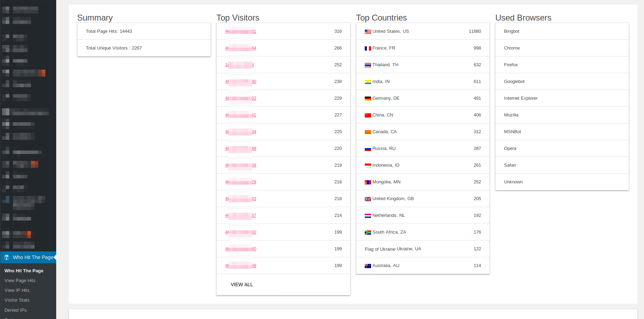The width and height of the screenshot is (644, 319).
Task: Open the visitor IP link with 214 hits
Action: click(241, 215)
